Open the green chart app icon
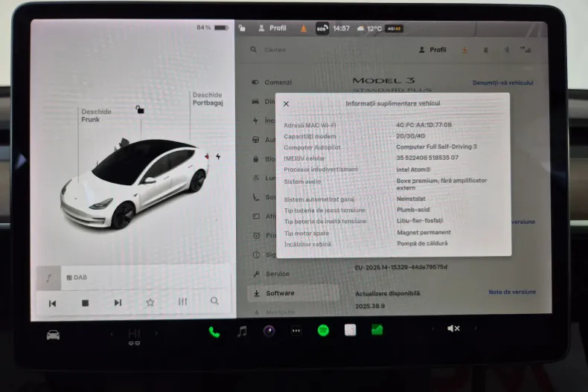Viewport: 588px width, 392px height. pos(377,330)
